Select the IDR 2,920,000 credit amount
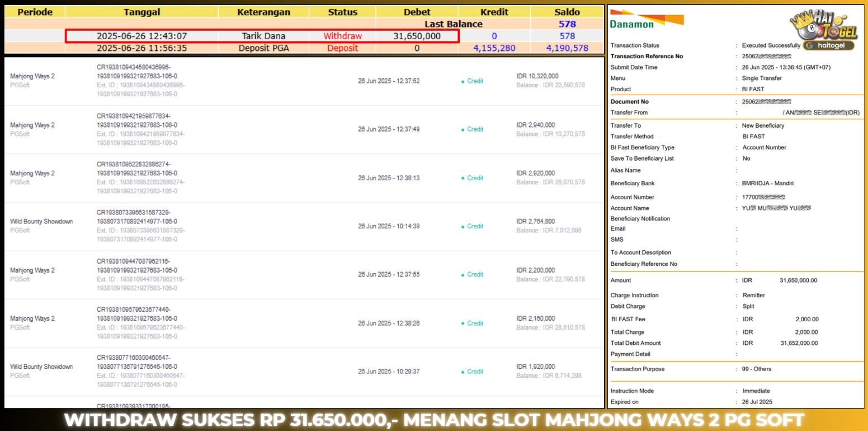The height and width of the screenshot is (431, 868). 536,173
